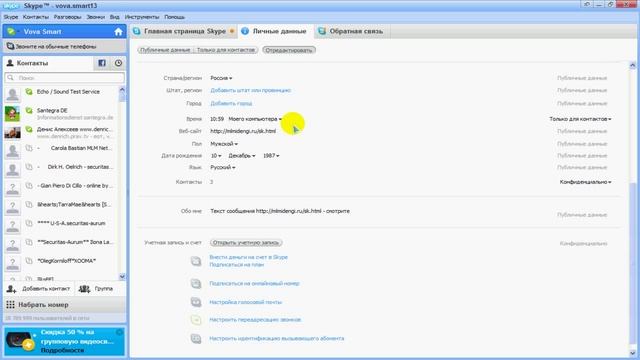Open the Контакты menu
This screenshot has height=360, width=640.
pyautogui.click(x=36, y=17)
